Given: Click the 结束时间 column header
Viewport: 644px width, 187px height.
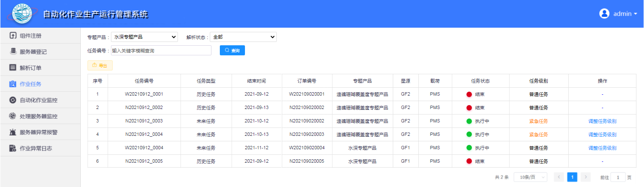Looking at the screenshot, I should [257, 81].
